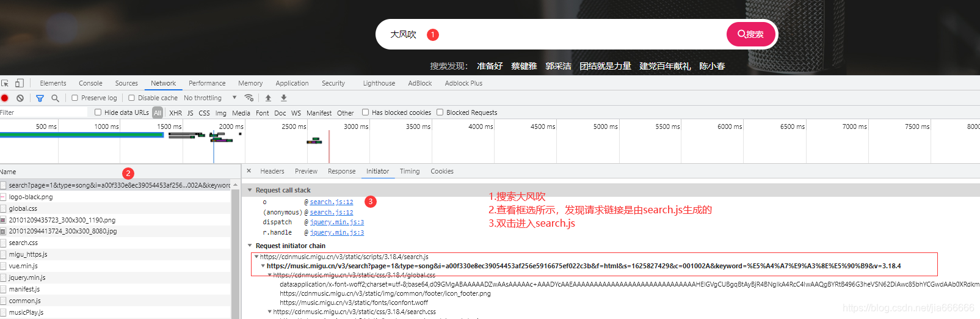Select vue.min.js request row
Image resolution: width=980 pixels, height=319 pixels.
click(115, 266)
